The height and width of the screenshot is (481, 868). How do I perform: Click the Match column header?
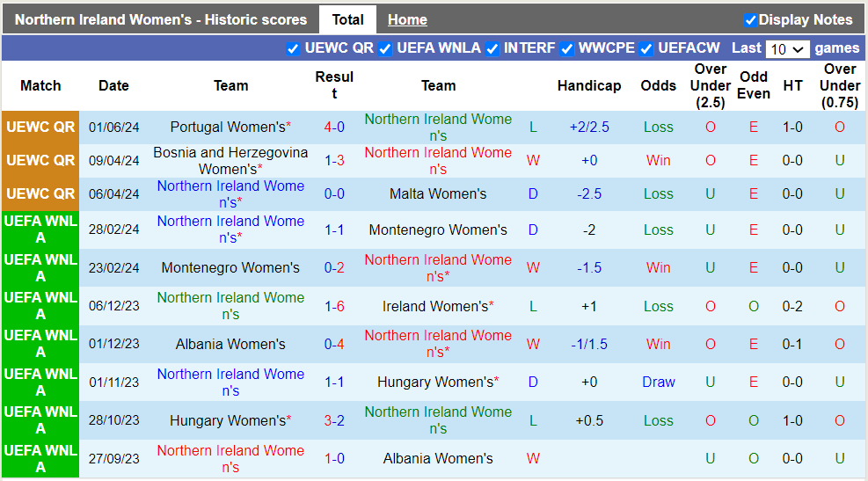coord(40,86)
